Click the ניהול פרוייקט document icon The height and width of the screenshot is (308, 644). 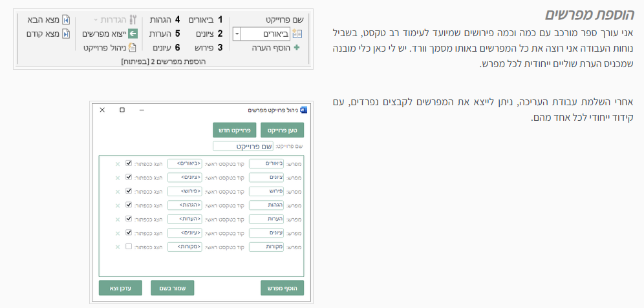pyautogui.click(x=133, y=48)
